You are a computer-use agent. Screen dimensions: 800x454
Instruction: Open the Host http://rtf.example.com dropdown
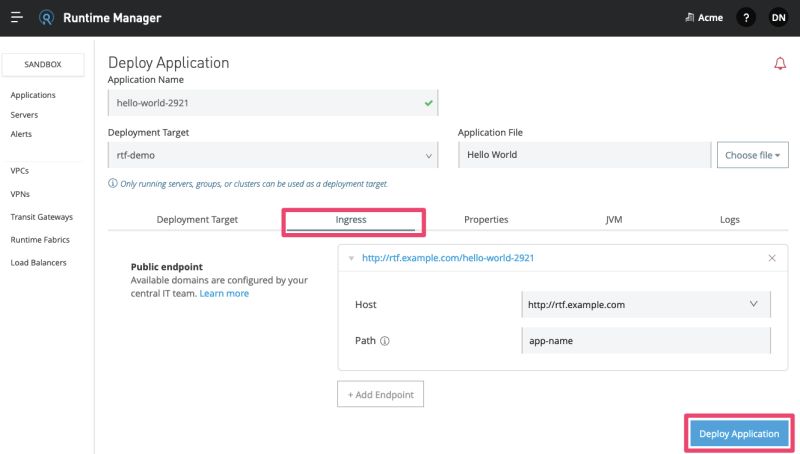[646, 305]
